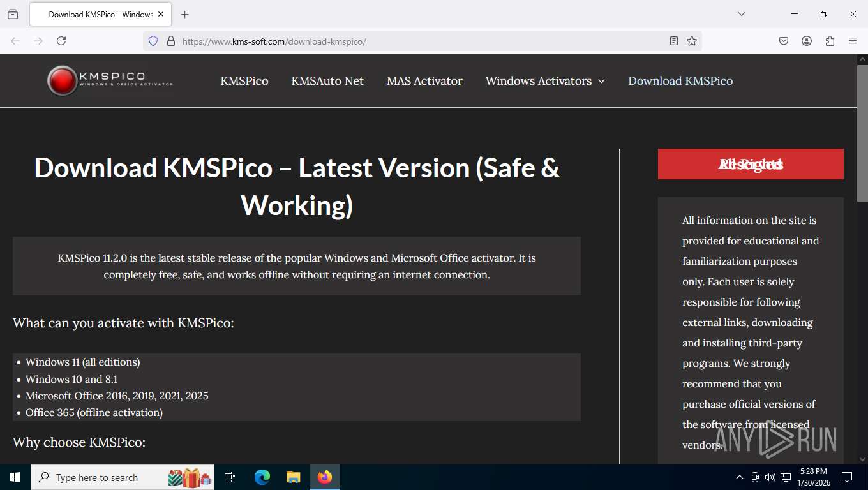Click text 'Office 365 (offline activation)'
868x490 pixels.
pyautogui.click(x=94, y=412)
